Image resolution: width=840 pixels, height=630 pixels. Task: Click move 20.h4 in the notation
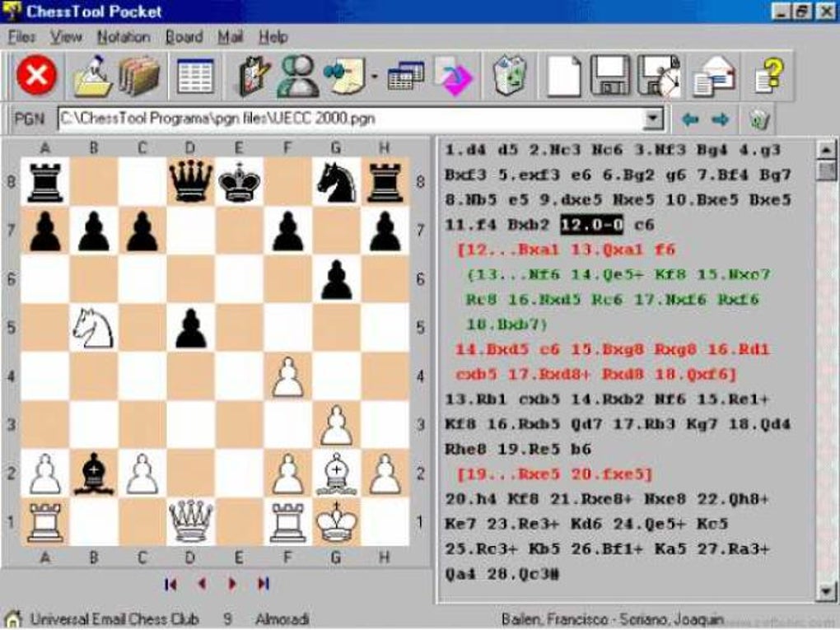coord(476,499)
